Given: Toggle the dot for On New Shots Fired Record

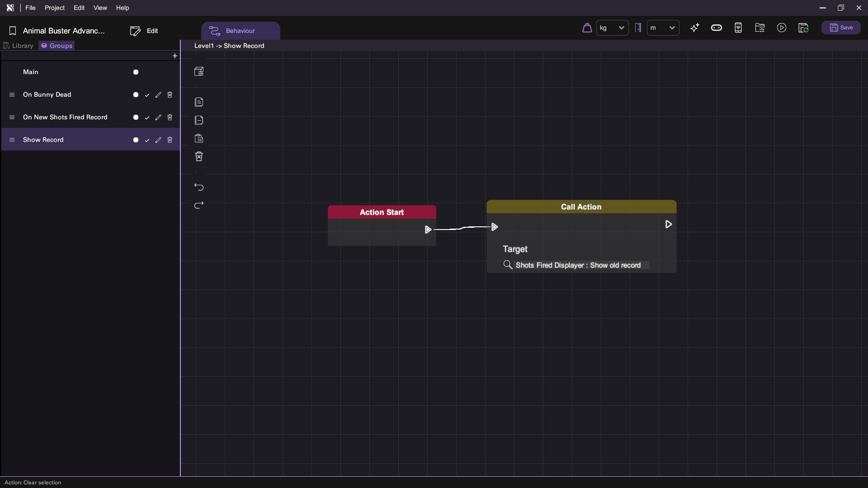Looking at the screenshot, I should 136,117.
